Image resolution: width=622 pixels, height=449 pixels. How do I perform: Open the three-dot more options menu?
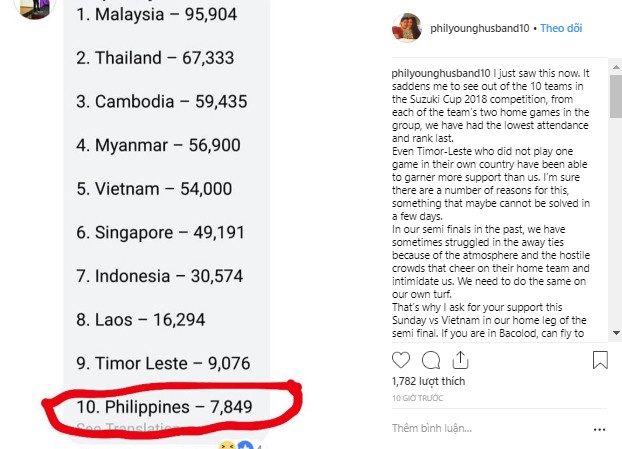click(599, 429)
